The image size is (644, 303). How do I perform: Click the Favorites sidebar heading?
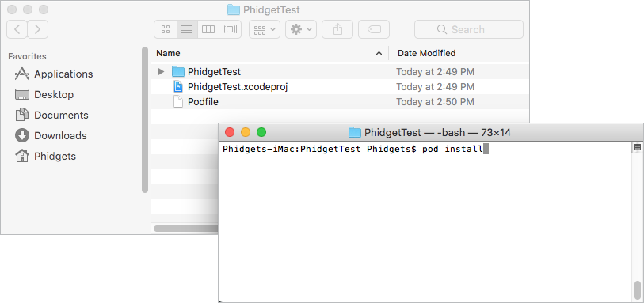click(x=27, y=56)
